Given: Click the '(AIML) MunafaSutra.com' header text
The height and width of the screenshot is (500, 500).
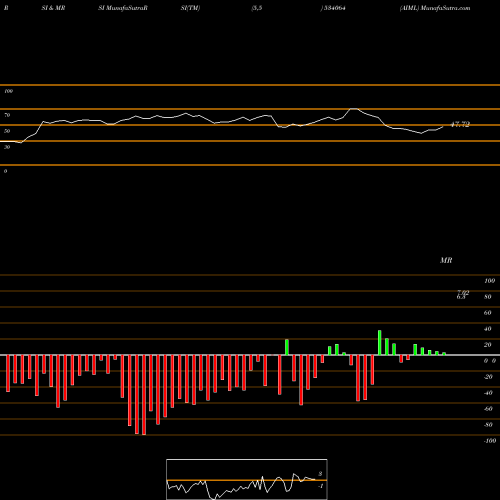Looking at the screenshot, I should point(435,8).
